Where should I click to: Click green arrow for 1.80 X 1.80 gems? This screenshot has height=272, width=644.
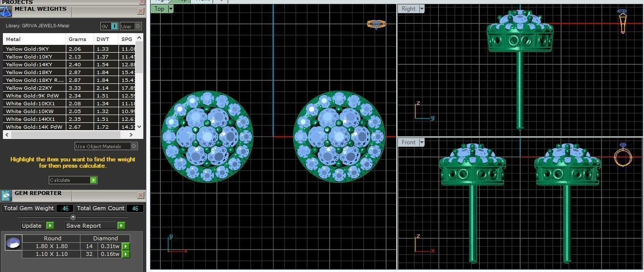(126, 247)
